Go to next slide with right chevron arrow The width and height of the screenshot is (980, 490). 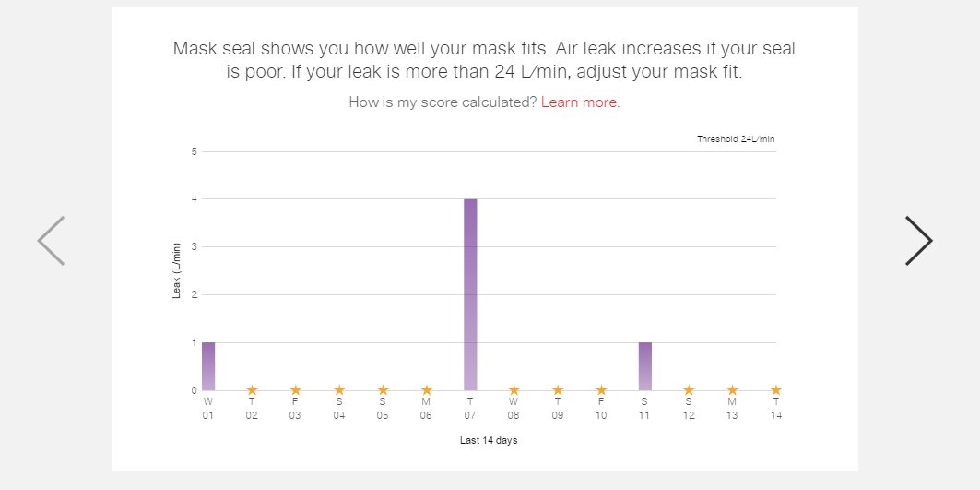pos(919,241)
